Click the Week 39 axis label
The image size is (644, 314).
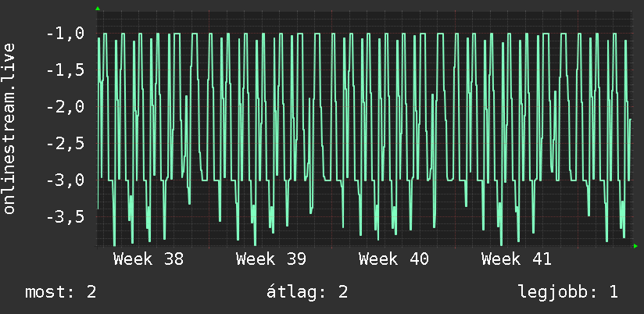coord(271,259)
